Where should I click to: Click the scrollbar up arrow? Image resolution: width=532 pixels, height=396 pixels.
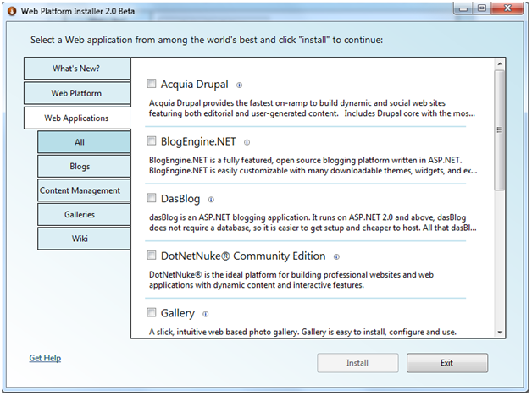500,64
